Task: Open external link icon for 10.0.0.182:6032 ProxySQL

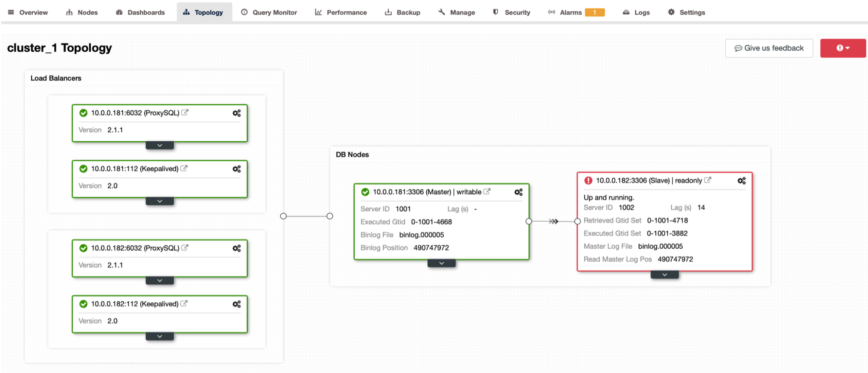Action: (x=185, y=248)
